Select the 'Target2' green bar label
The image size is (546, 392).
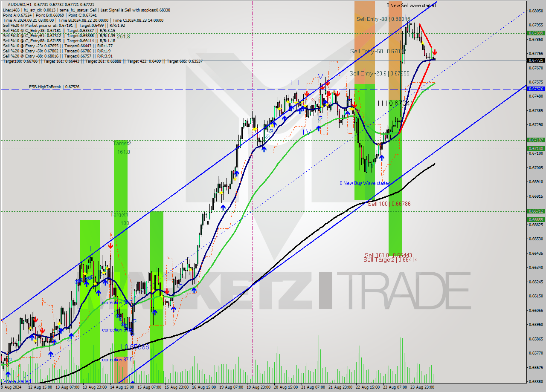click(x=122, y=144)
